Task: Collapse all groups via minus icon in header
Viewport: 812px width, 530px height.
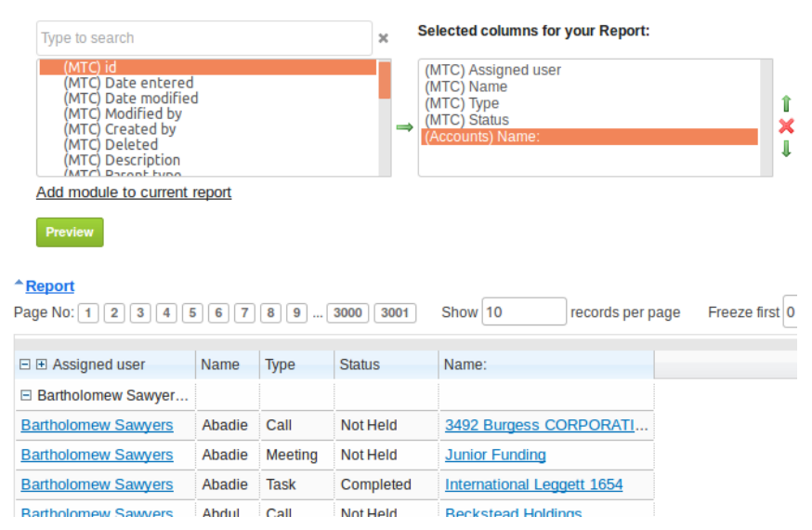Action: tap(25, 365)
